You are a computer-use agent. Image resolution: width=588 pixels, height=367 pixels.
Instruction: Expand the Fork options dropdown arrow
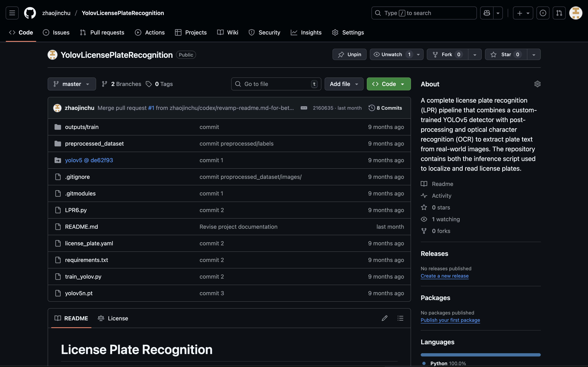[x=475, y=54]
